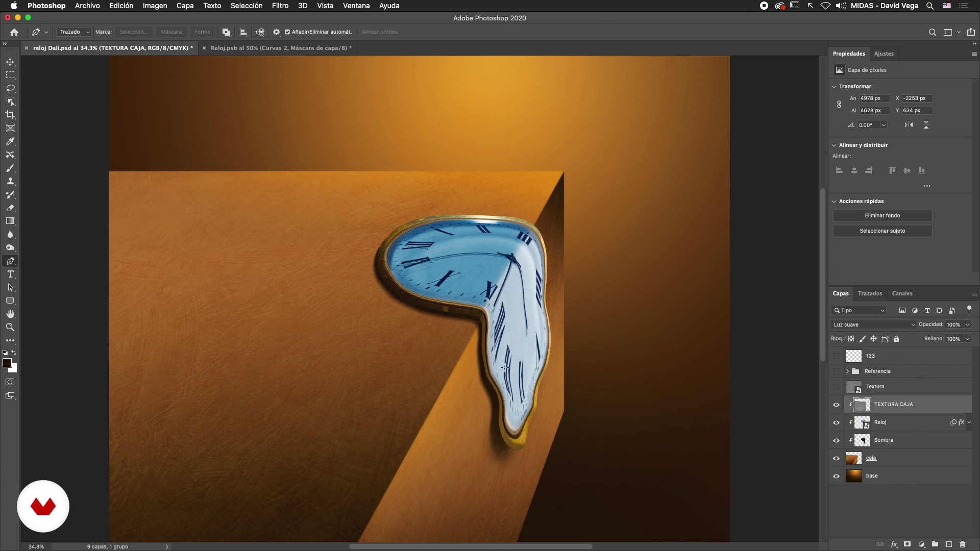
Task: Collapse the Alinear y distribuir section
Action: pyautogui.click(x=834, y=145)
